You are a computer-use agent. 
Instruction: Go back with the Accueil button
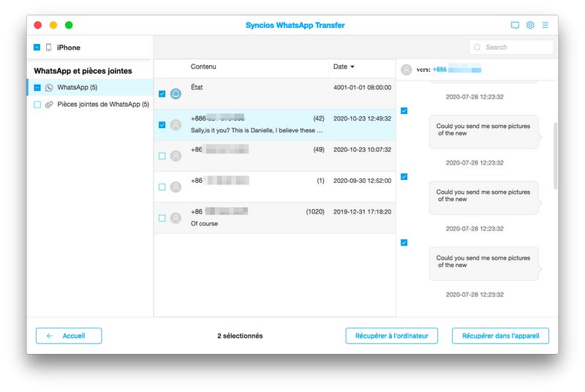click(x=69, y=336)
